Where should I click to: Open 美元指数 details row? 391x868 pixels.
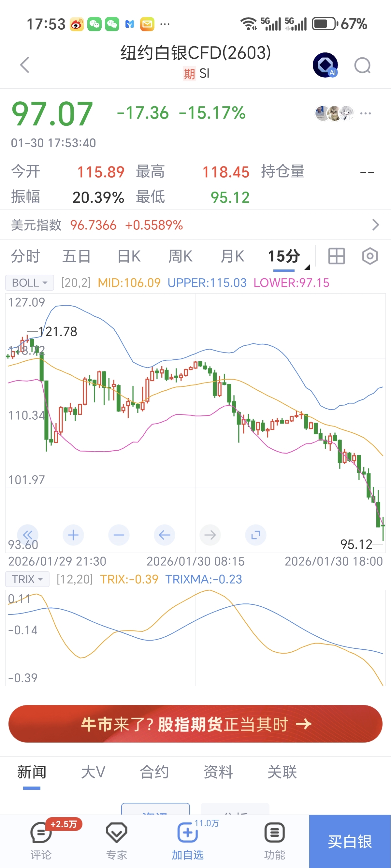[195, 225]
